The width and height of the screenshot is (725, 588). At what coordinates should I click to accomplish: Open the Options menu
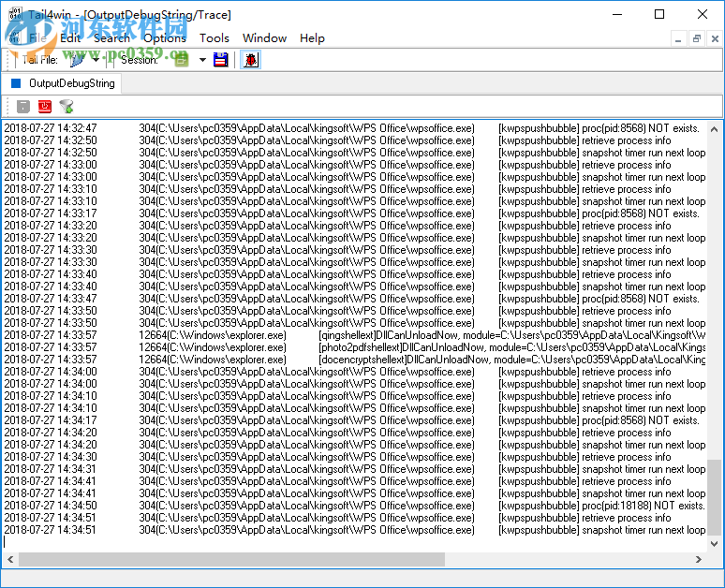[165, 37]
